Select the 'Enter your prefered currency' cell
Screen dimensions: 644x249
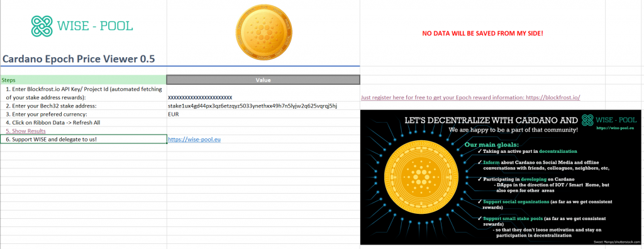pos(84,114)
